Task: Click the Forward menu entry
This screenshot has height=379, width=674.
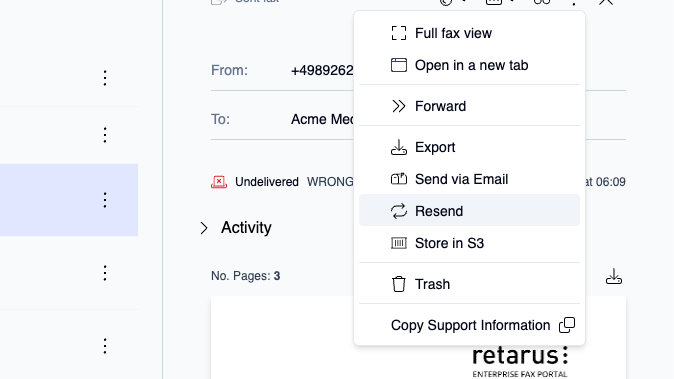Action: [x=469, y=106]
